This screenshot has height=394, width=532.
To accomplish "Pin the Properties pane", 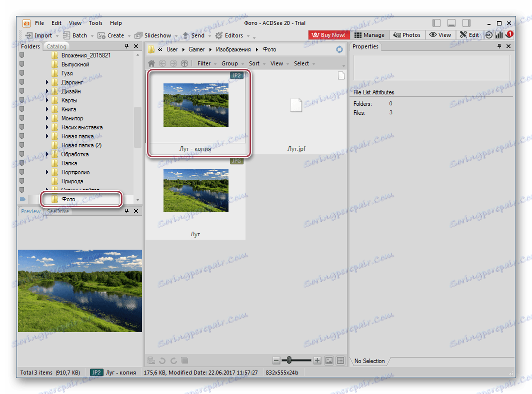I will tap(499, 46).
